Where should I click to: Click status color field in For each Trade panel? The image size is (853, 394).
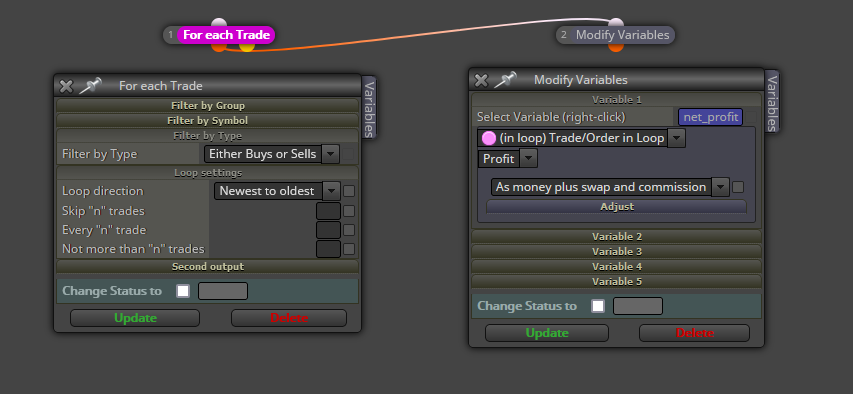tap(223, 291)
